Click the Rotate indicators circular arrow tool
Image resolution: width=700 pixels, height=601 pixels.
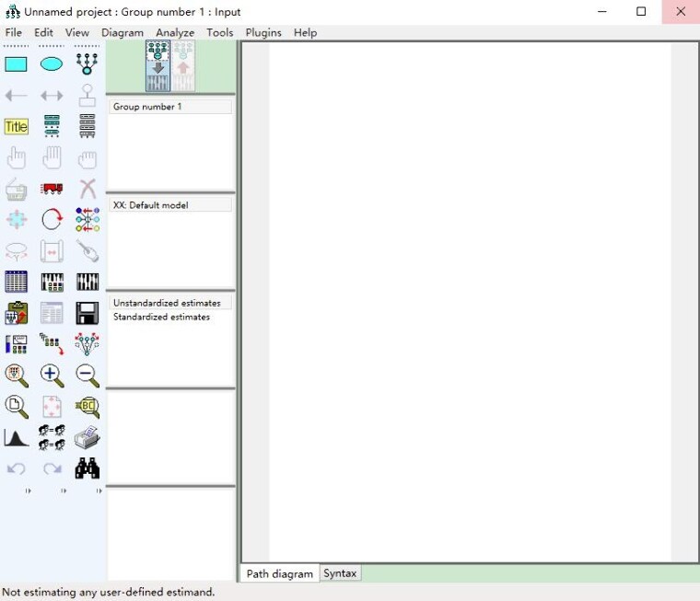52,219
